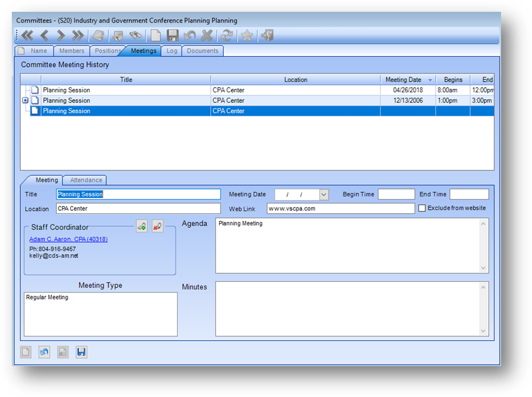Click the Minutes box scroll up arrow
Image resolution: width=532 pixels, height=397 pixels.
483,287
